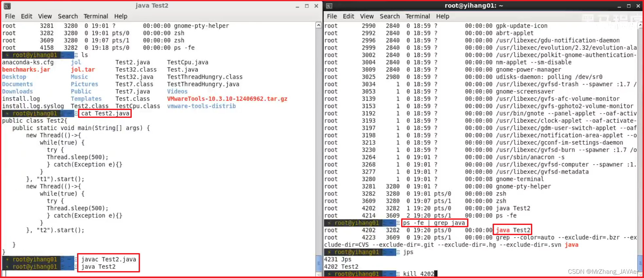
Task: Click Templates directory in listing
Action: 86,99
